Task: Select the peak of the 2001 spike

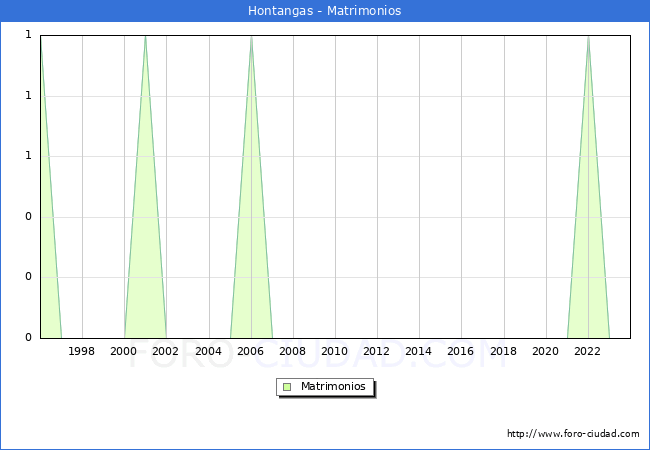Action: point(145,36)
